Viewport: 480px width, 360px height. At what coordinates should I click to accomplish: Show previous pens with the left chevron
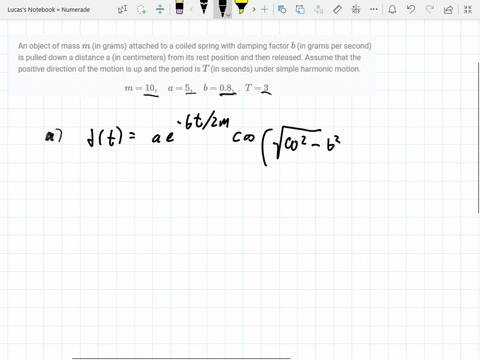point(191,9)
